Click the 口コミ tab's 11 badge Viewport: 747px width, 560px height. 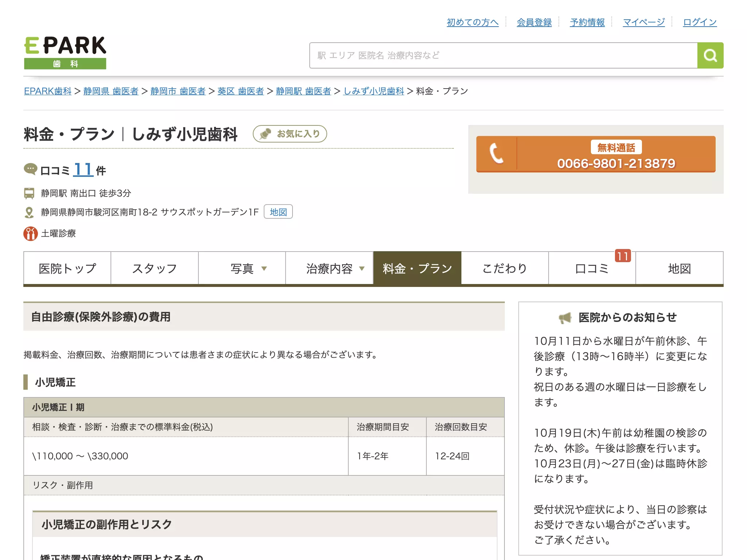click(x=623, y=256)
